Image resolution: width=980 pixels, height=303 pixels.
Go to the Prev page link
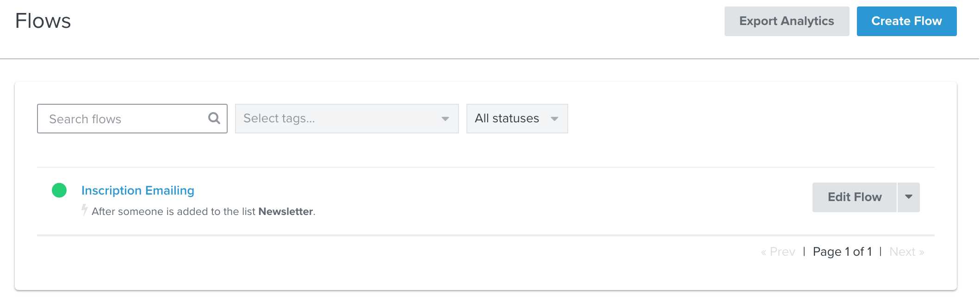click(x=778, y=252)
